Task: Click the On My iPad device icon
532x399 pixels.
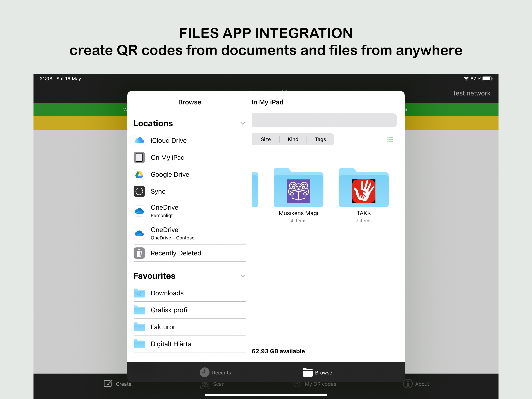Action: (x=139, y=157)
